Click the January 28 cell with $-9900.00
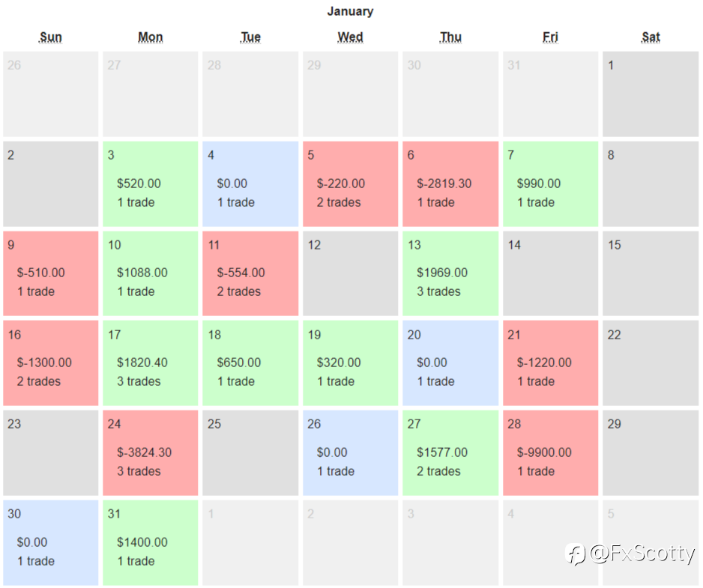The height and width of the screenshot is (588, 703). pyautogui.click(x=550, y=452)
